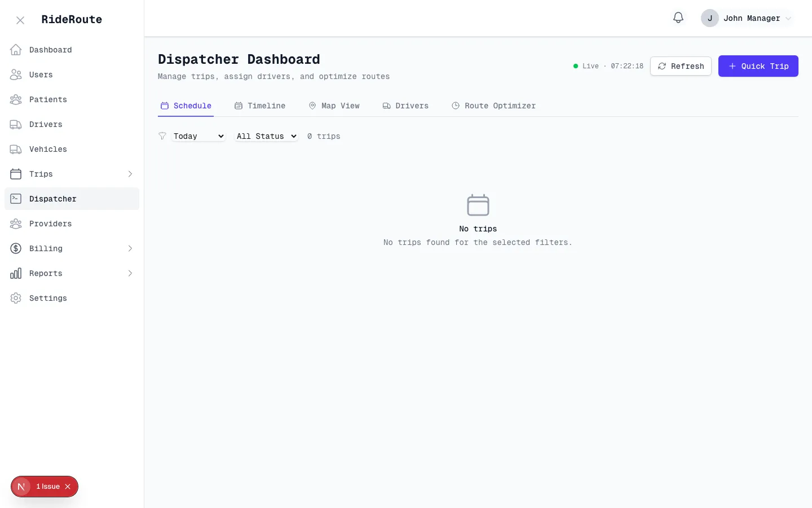Screen dimensions: 812x508
Task: Click the Settings gear icon
Action: click(x=16, y=298)
